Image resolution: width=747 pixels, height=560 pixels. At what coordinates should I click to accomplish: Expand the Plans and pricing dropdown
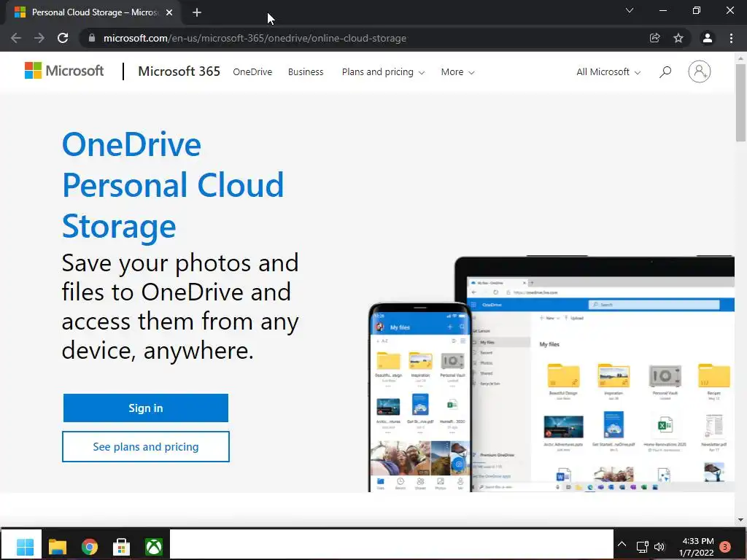[x=383, y=72]
